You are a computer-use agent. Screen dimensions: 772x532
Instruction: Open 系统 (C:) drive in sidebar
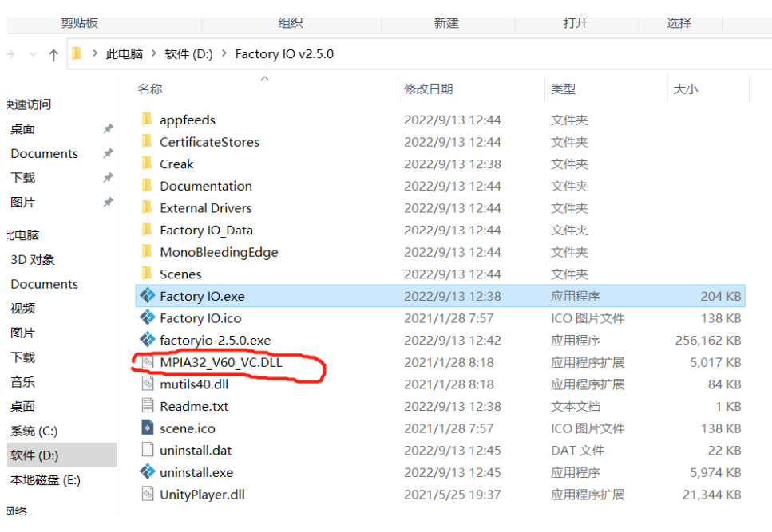tap(34, 431)
